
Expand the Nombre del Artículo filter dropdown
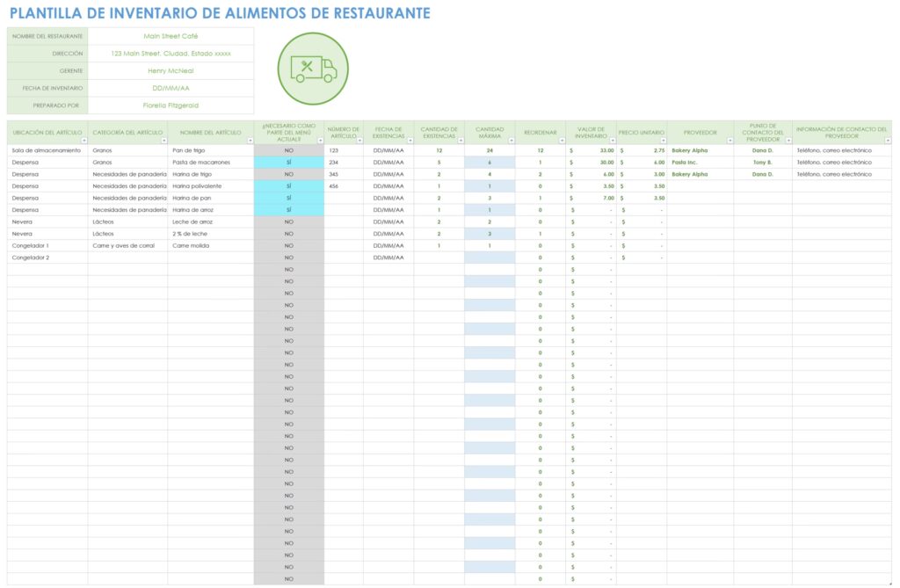(x=250, y=141)
